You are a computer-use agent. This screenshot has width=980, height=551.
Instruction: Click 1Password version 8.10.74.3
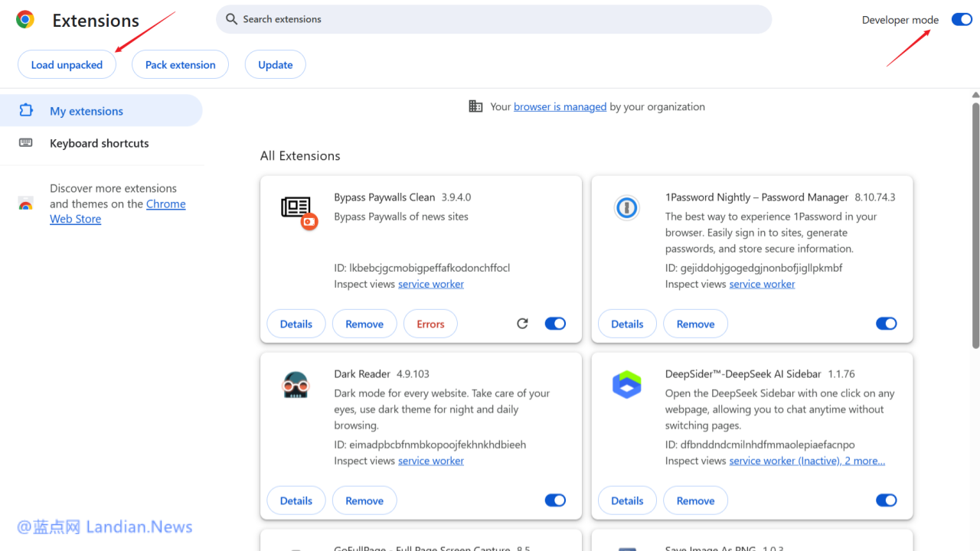pos(875,197)
